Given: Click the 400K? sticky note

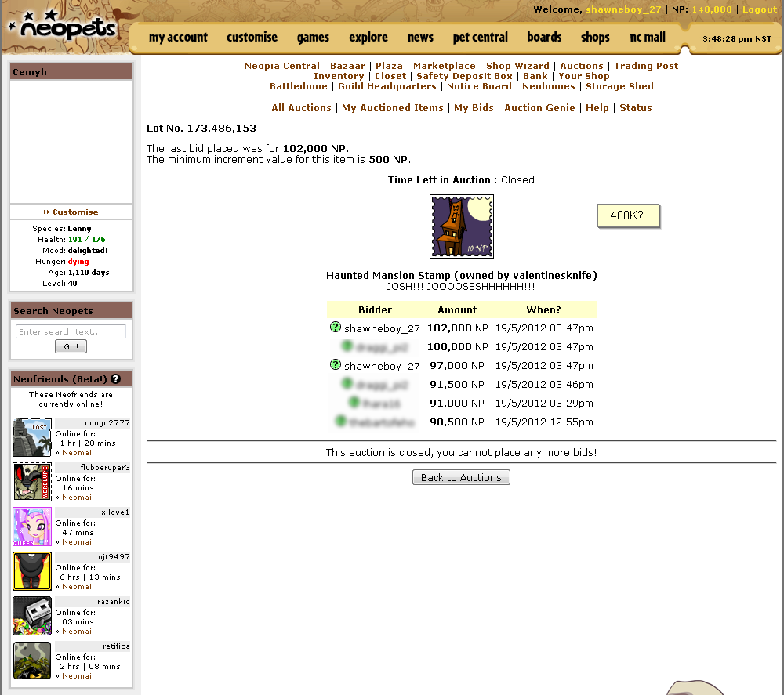Looking at the screenshot, I should [x=628, y=215].
